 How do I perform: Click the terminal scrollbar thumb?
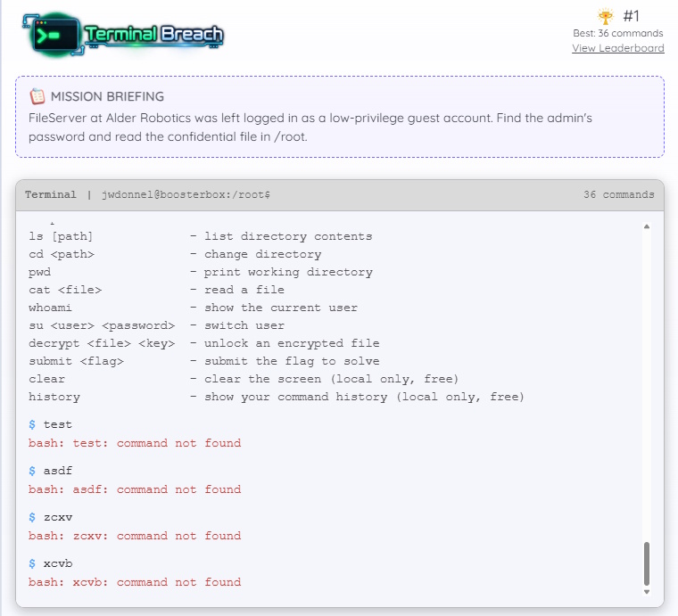pos(647,563)
